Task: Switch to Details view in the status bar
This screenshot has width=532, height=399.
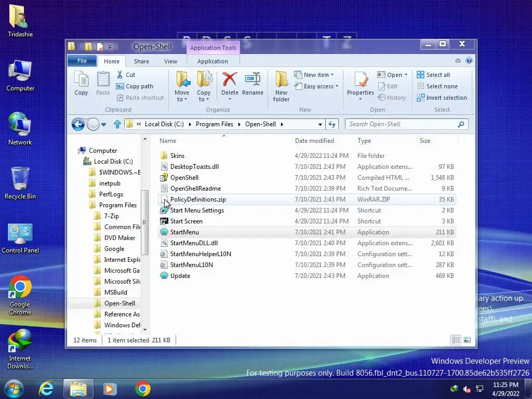Action: point(456,340)
